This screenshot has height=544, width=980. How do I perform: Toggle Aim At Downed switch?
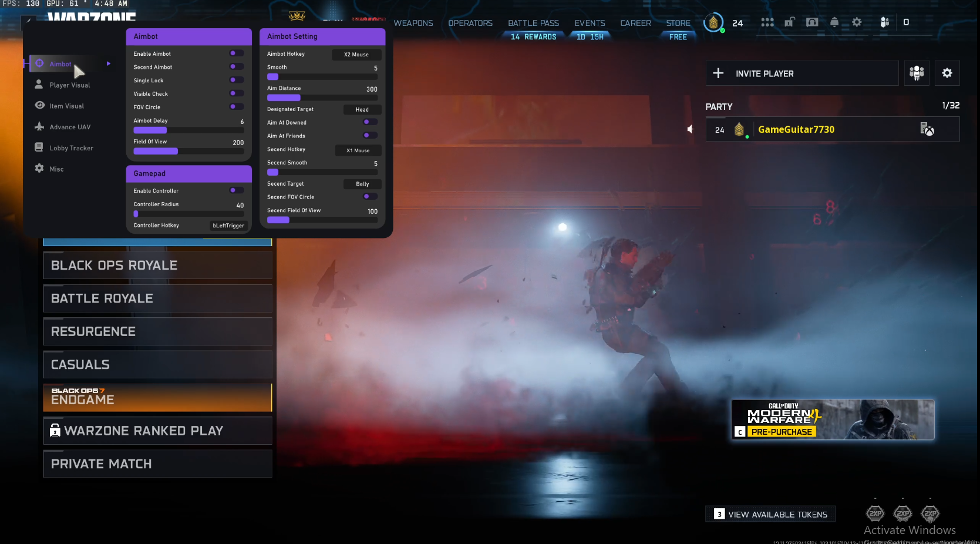pyautogui.click(x=370, y=122)
